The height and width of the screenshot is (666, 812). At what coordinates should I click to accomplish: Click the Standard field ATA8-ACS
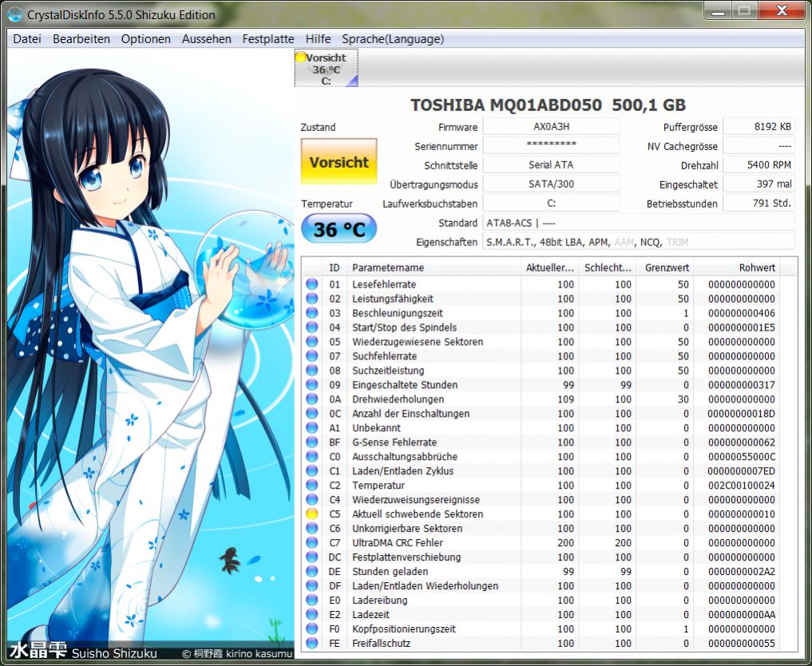pos(639,223)
